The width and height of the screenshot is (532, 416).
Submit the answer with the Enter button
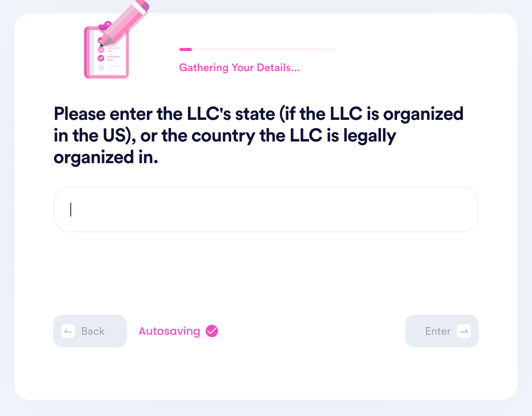point(442,331)
